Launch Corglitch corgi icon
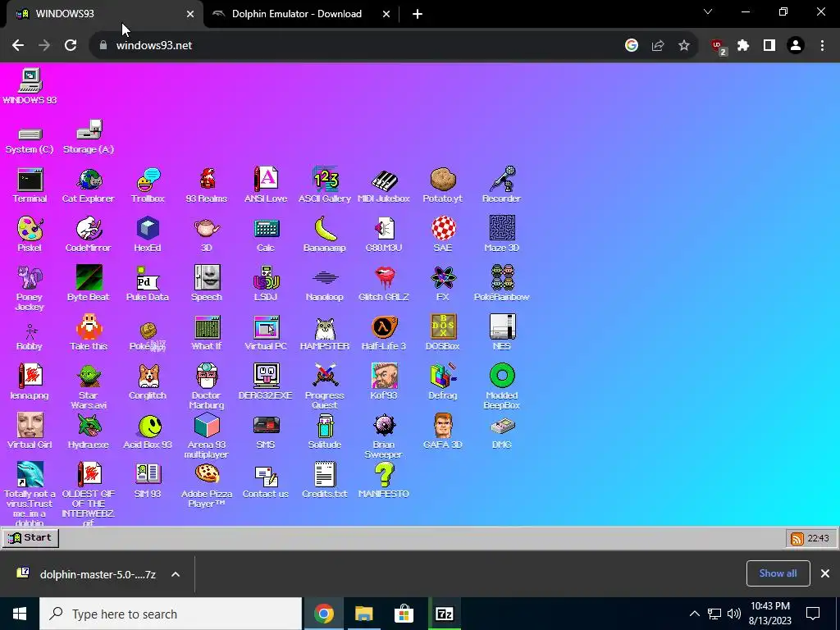Image resolution: width=840 pixels, height=630 pixels. (148, 382)
